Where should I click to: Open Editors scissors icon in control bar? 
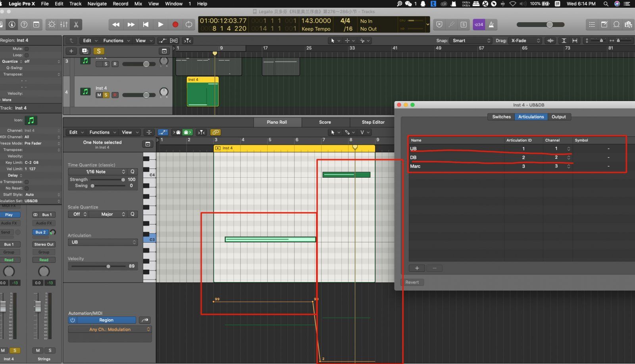76,25
